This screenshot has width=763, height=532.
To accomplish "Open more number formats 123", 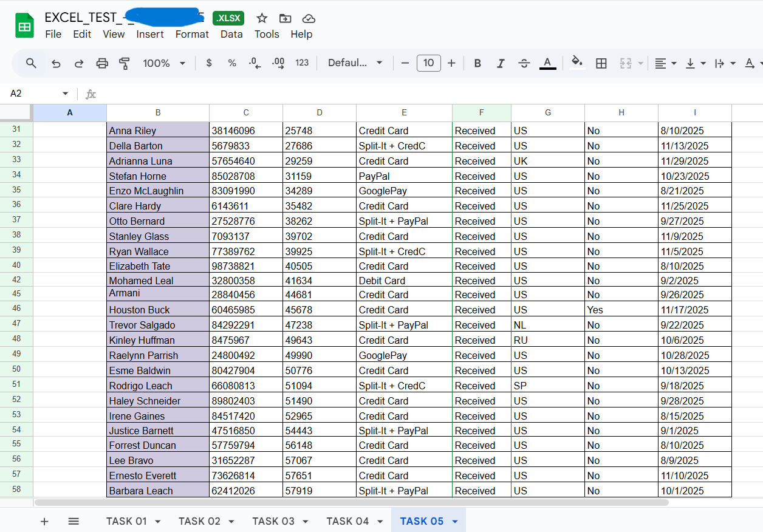I will (x=302, y=63).
